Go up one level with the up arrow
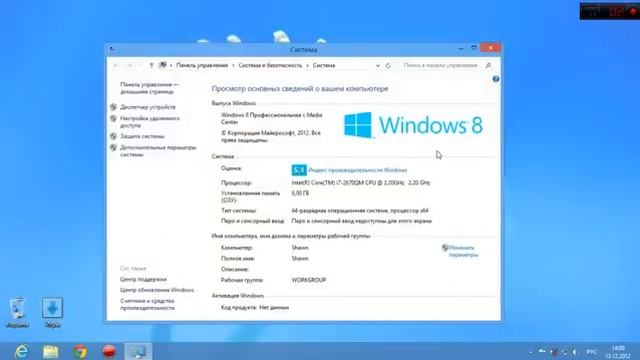 (x=151, y=65)
